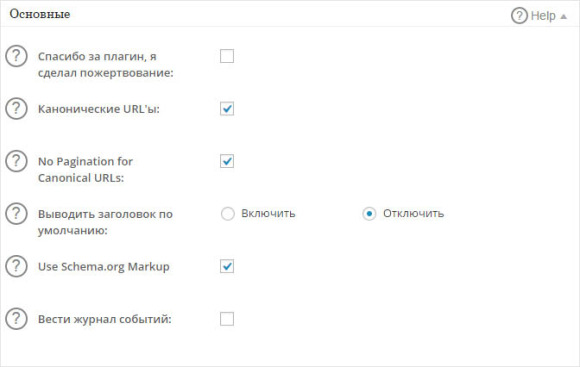Collapse the Help arrow triangle
Viewport: 580px width, 367px height.
point(564,16)
